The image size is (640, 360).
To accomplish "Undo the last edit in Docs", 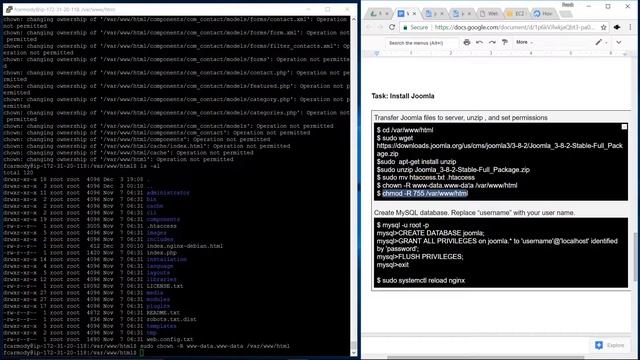I will point(480,42).
